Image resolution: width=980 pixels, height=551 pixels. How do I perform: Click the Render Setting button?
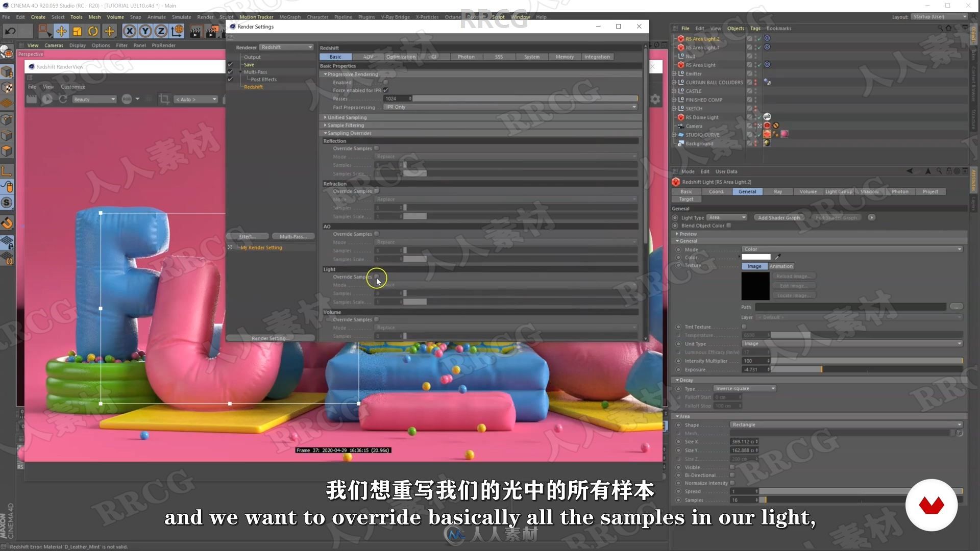pyautogui.click(x=268, y=338)
